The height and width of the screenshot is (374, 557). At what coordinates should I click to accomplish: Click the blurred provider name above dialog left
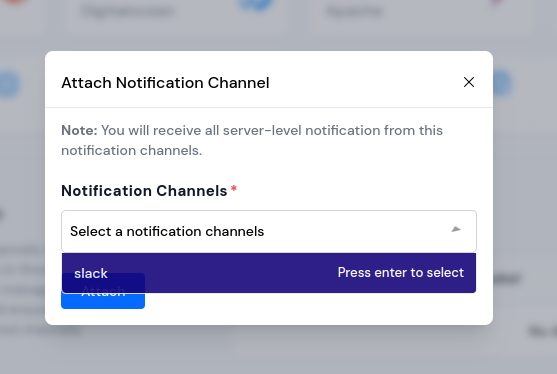pyautogui.click(x=128, y=11)
